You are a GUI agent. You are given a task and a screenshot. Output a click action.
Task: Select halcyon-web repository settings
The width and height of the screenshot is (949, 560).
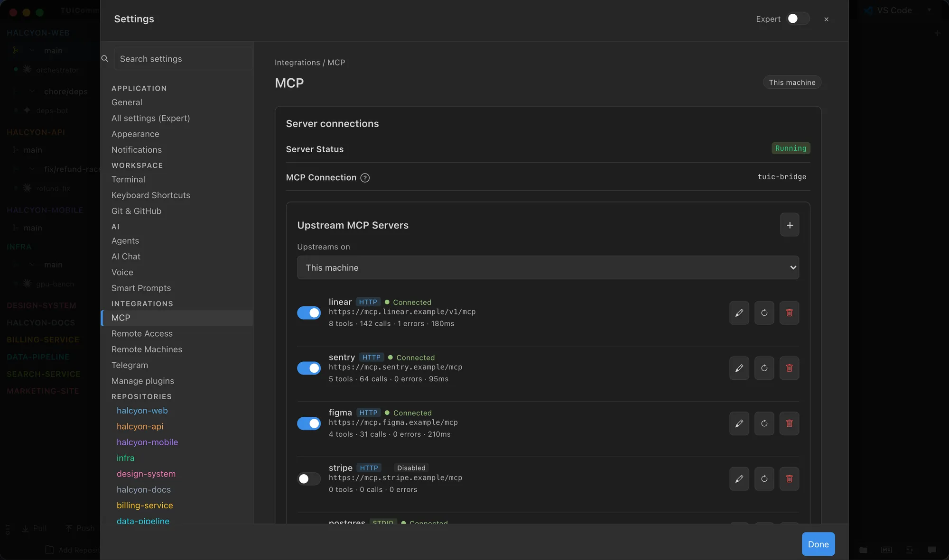coord(177,411)
